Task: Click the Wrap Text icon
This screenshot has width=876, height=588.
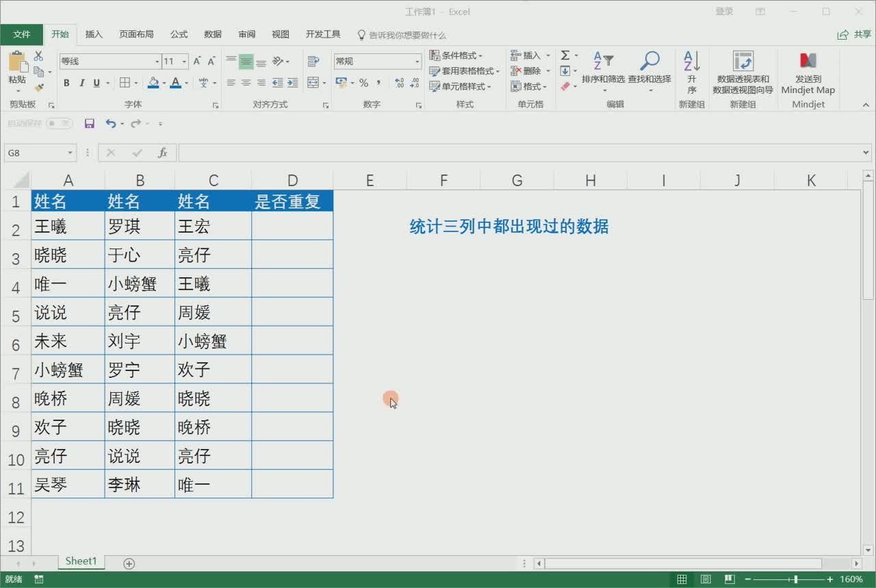Action: coord(313,61)
